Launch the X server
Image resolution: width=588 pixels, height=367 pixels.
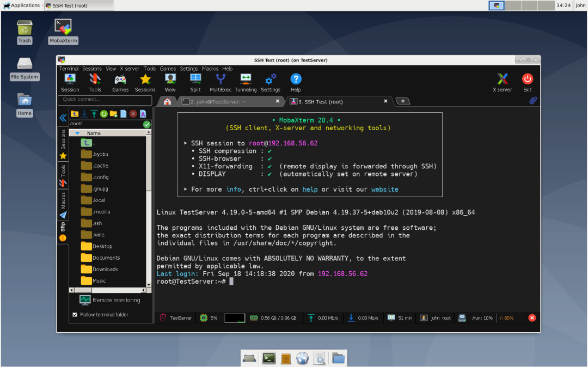(x=501, y=82)
